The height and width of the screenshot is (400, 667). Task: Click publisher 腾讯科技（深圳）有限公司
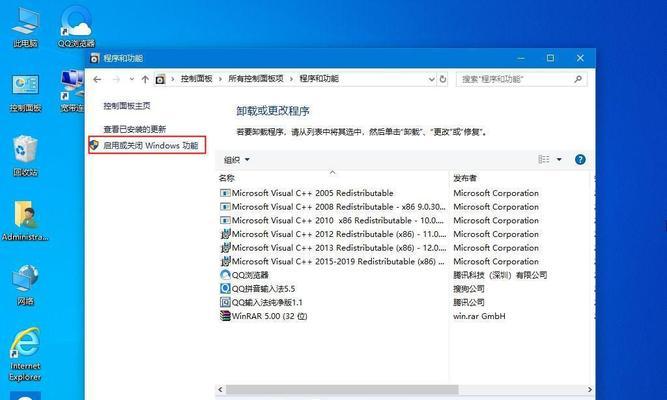pos(500,275)
